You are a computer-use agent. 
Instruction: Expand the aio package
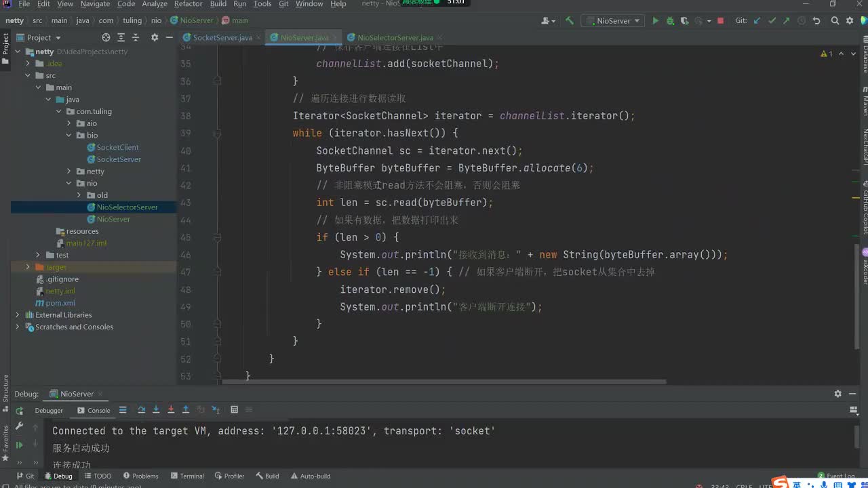click(69, 123)
